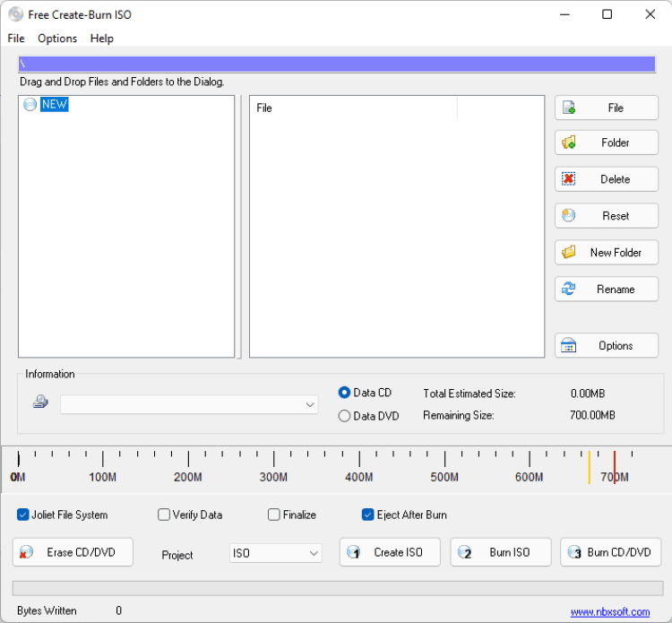The image size is (672, 623).
Task: Click the disc icon next to NEW
Action: [30, 104]
